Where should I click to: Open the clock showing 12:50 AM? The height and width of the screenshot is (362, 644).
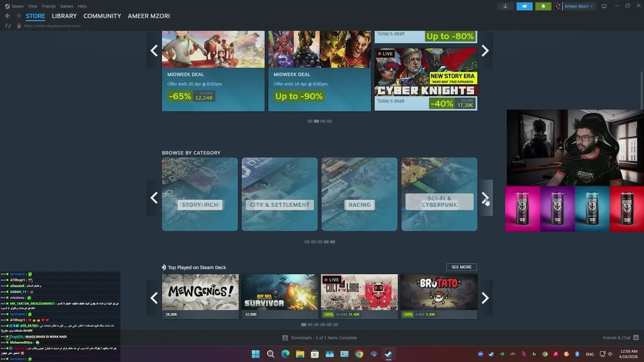tap(628, 354)
